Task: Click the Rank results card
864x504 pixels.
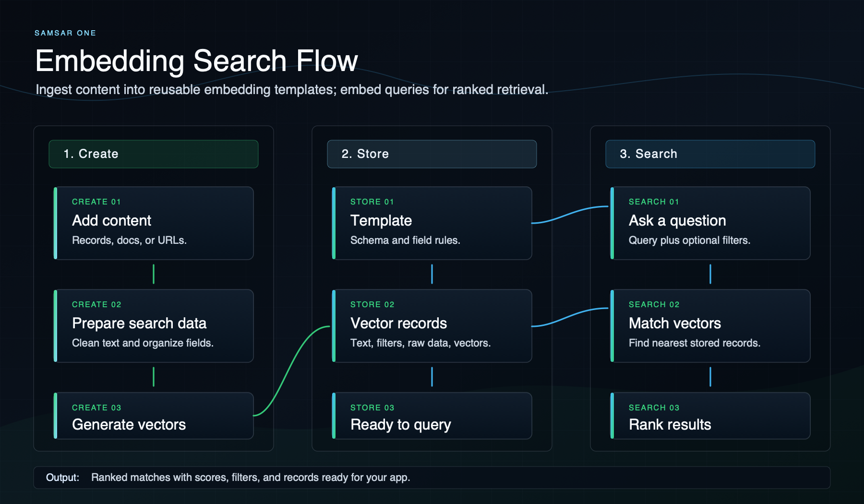Action: click(710, 416)
